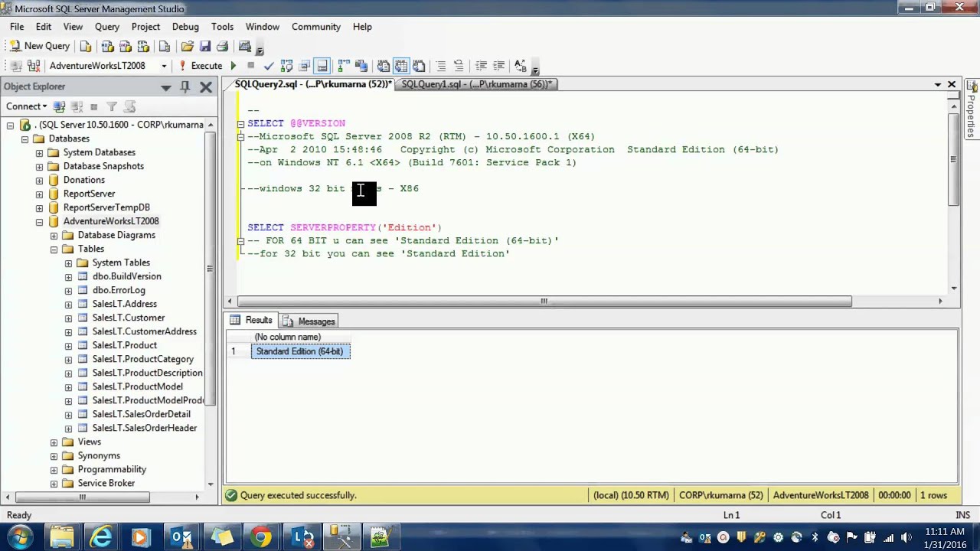
Task: Click Object Explorer horizontal scrollbar thumb
Action: 81,497
